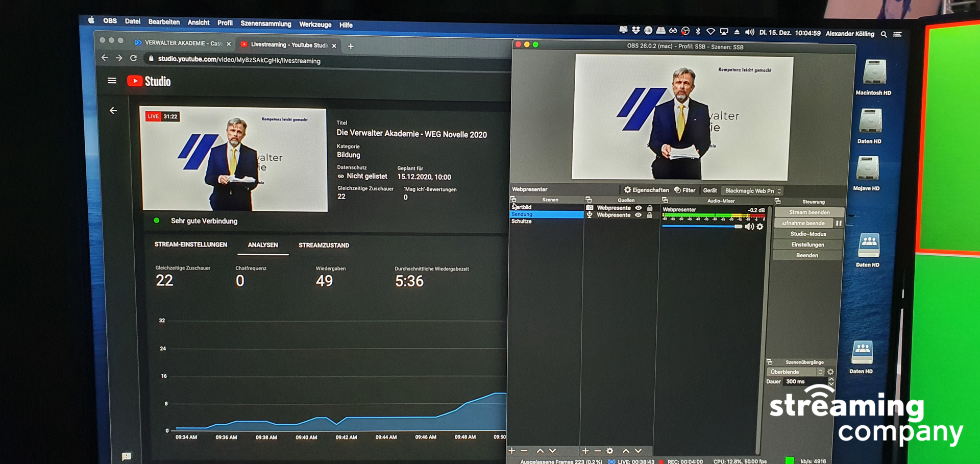This screenshot has height=464, width=980.
Task: Click Stream beenden button
Action: (x=809, y=212)
